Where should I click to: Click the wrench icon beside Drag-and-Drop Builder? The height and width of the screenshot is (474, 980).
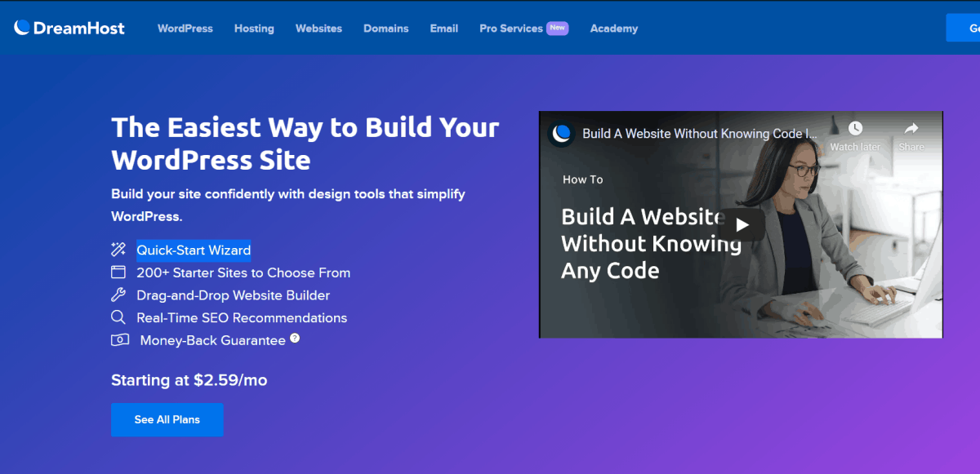coord(118,295)
